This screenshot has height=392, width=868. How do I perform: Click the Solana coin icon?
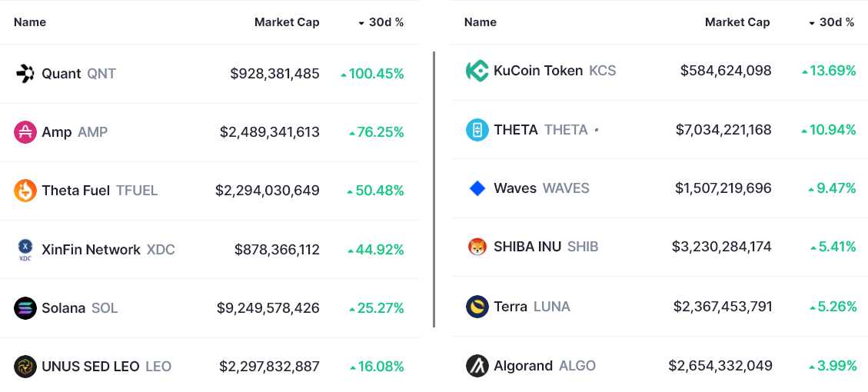coord(25,308)
